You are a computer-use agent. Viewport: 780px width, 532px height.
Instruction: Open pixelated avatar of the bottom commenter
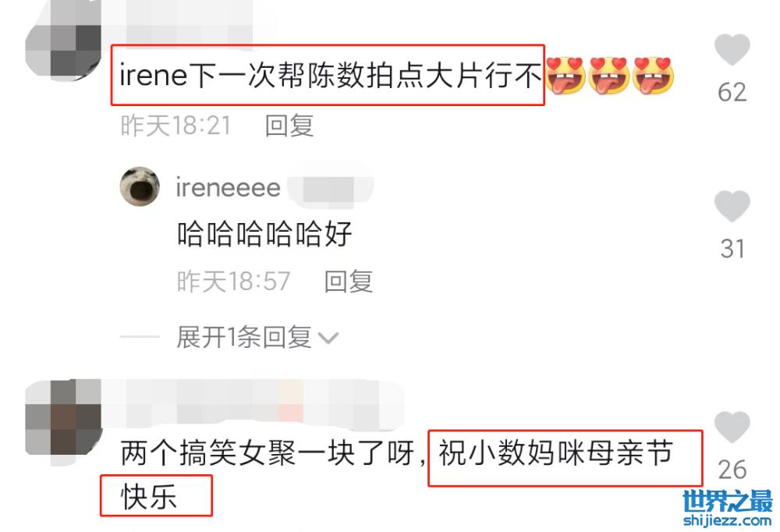coord(63,422)
